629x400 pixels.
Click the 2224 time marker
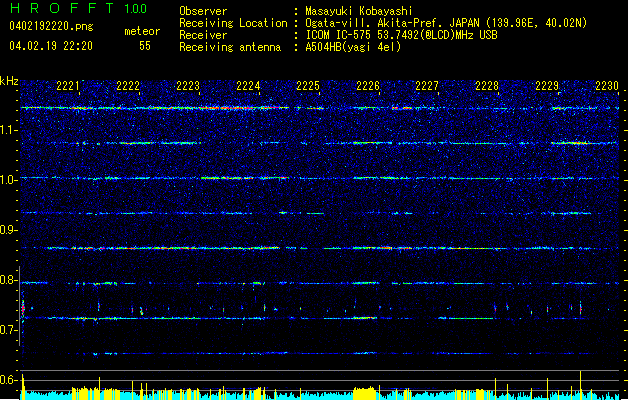pyautogui.click(x=248, y=86)
